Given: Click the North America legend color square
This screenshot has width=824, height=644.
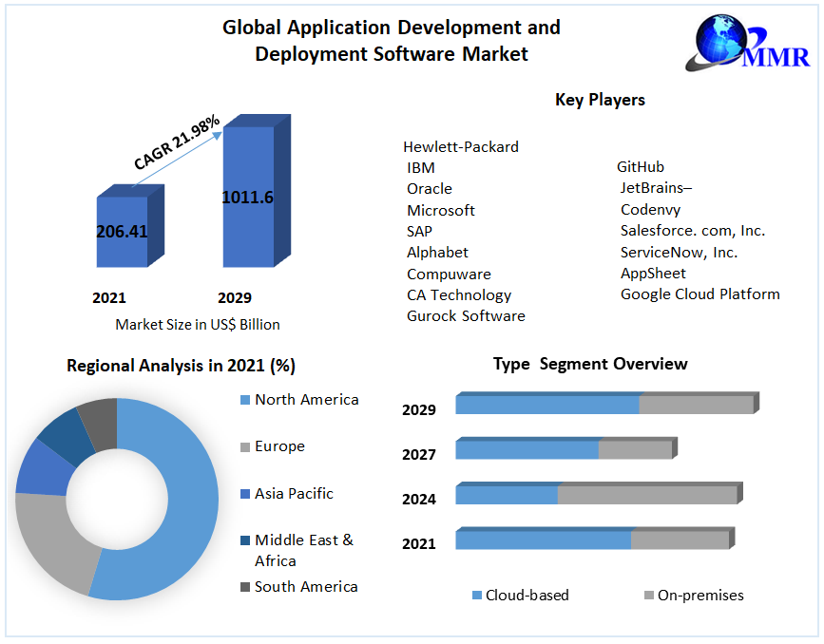Looking at the screenshot, I should [x=245, y=400].
